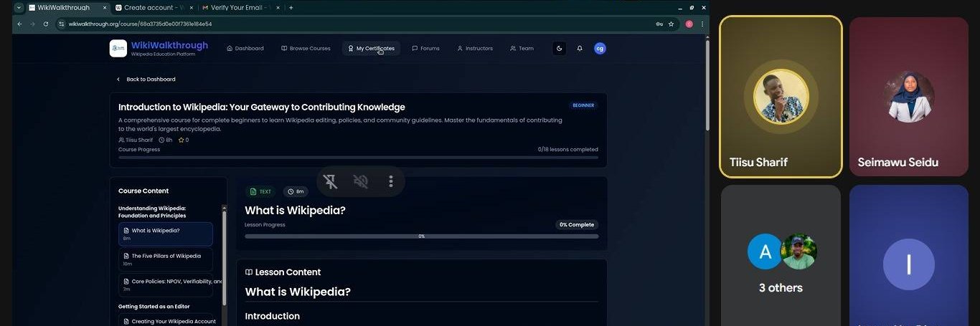Click the Lesson Content book icon
Image resolution: width=980 pixels, height=326 pixels.
click(249, 272)
